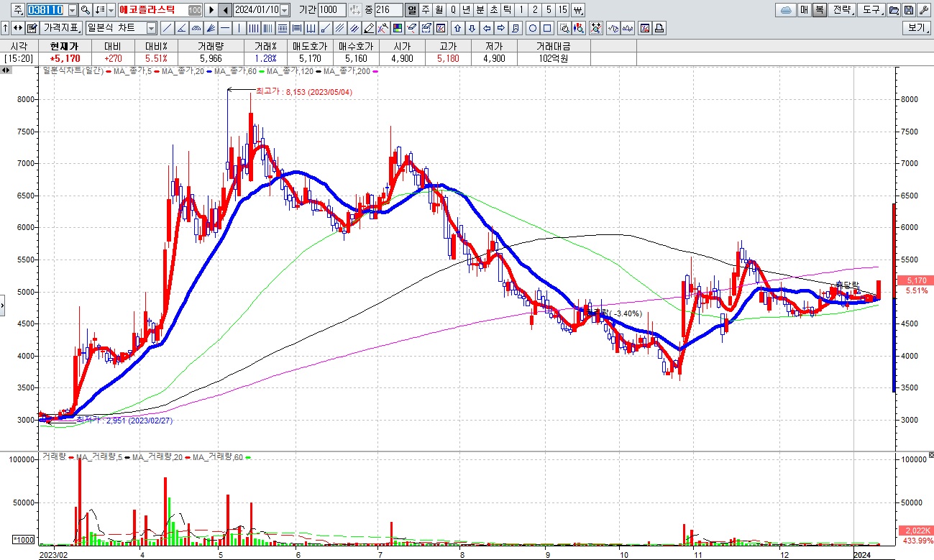Open the stock code dropdown
Image resolution: width=934 pixels, height=560 pixels.
click(72, 10)
